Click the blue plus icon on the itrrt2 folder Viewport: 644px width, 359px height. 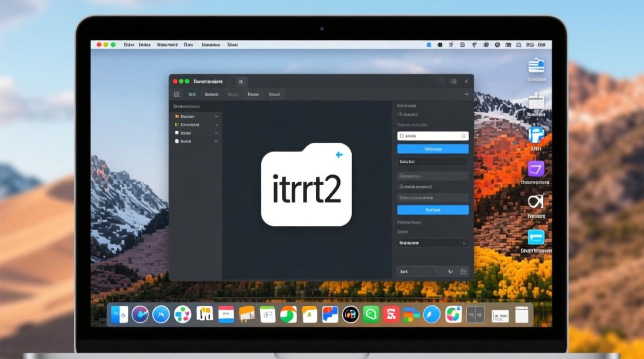point(339,155)
